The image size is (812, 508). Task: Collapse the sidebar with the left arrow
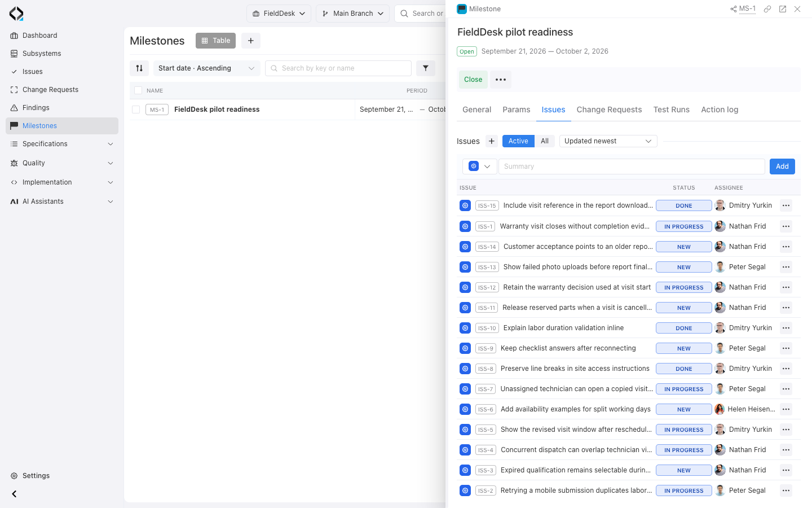point(14,494)
